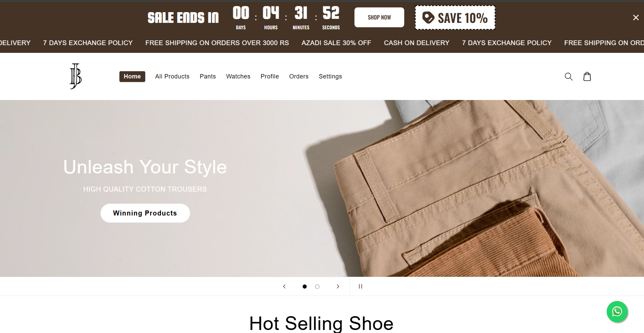Viewport: 644px width, 333px height.
Task: Navigate to the Pants page
Action: [207, 76]
